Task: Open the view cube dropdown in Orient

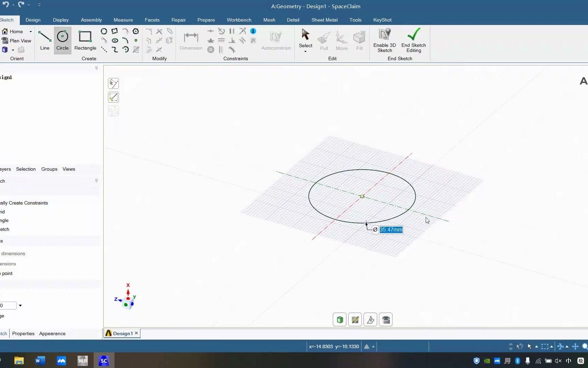Action: click(x=13, y=50)
